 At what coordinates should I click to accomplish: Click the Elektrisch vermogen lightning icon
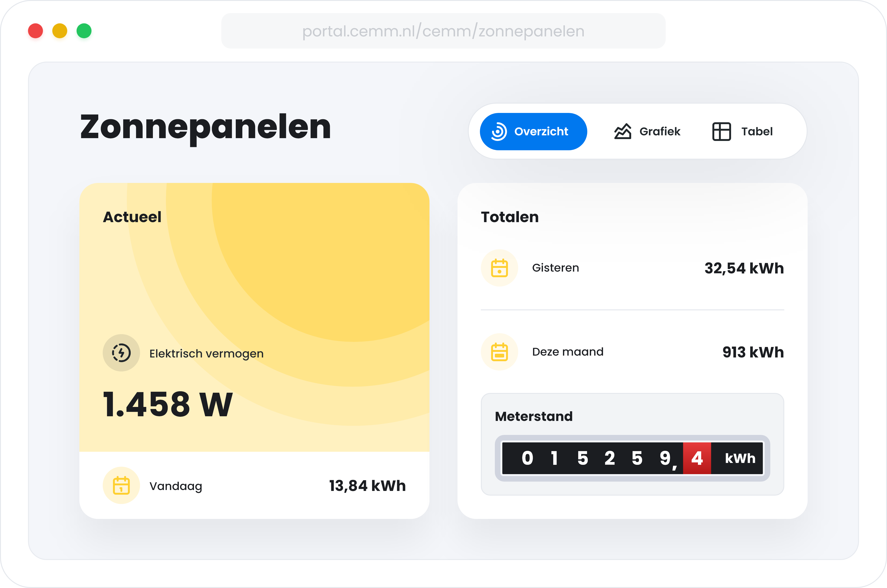click(x=121, y=353)
